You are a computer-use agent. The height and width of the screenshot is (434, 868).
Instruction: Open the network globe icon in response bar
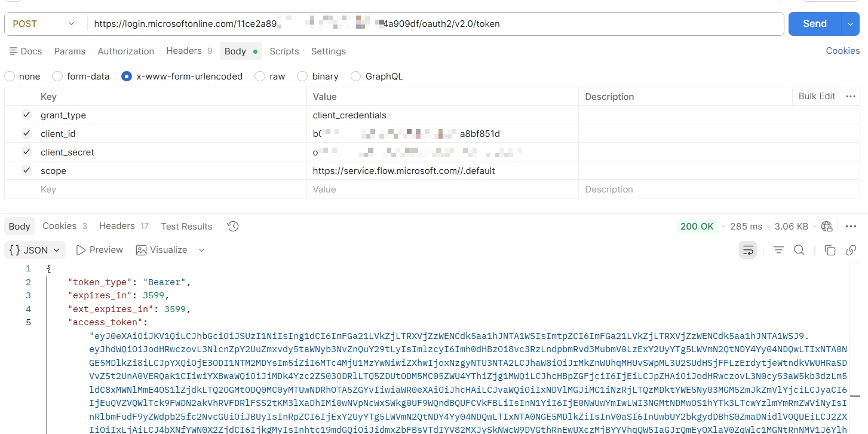pyautogui.click(x=827, y=226)
